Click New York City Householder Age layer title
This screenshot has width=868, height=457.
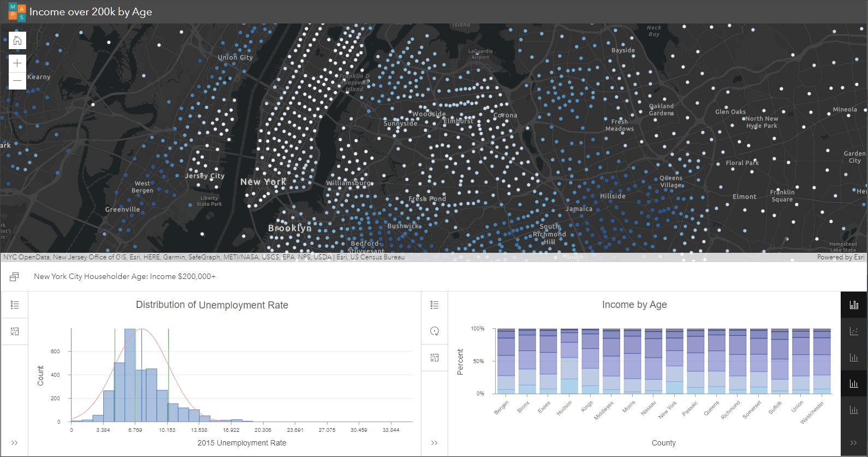point(124,277)
